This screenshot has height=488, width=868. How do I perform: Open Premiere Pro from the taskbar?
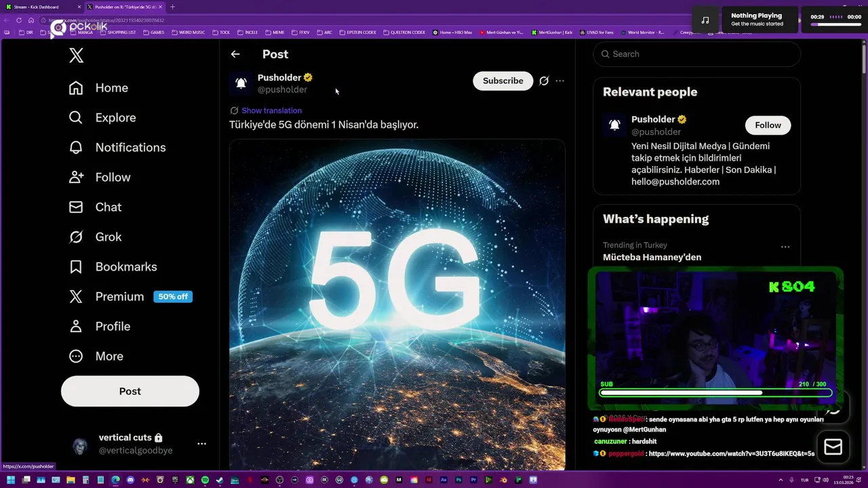click(x=473, y=481)
